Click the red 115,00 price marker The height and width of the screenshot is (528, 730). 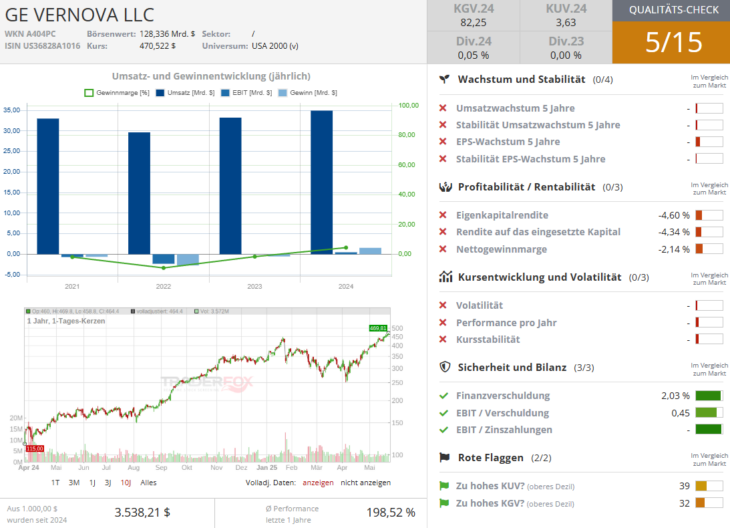tap(35, 448)
